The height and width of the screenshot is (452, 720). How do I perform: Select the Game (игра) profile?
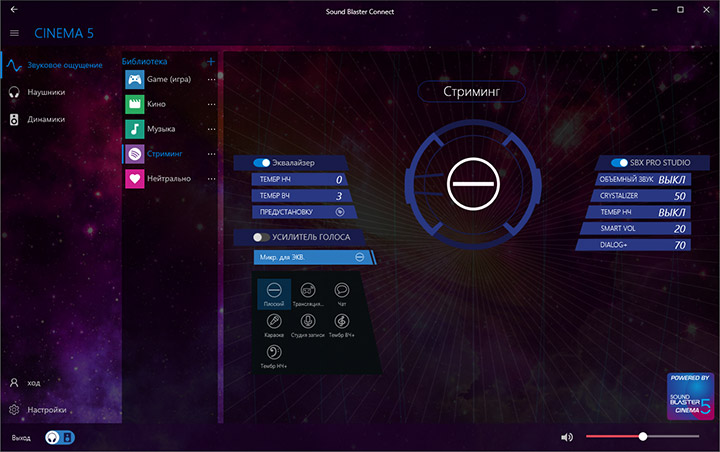coord(170,79)
